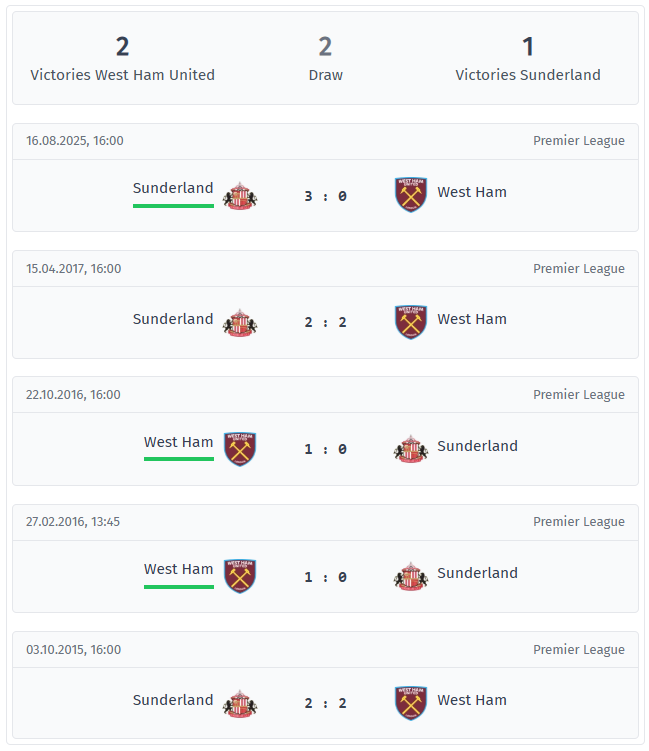Image resolution: width=649 pixels, height=751 pixels.
Task: Open the 3 : 0 match score
Action: tap(325, 196)
